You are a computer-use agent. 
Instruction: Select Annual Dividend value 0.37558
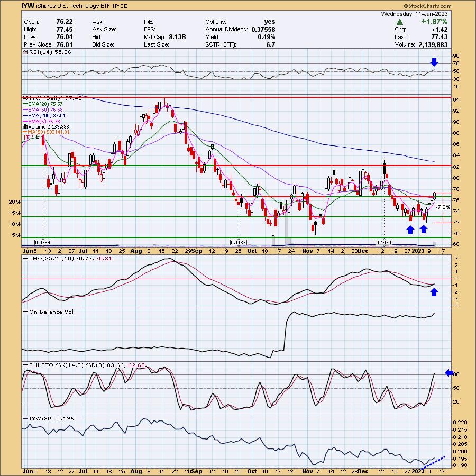click(x=263, y=30)
